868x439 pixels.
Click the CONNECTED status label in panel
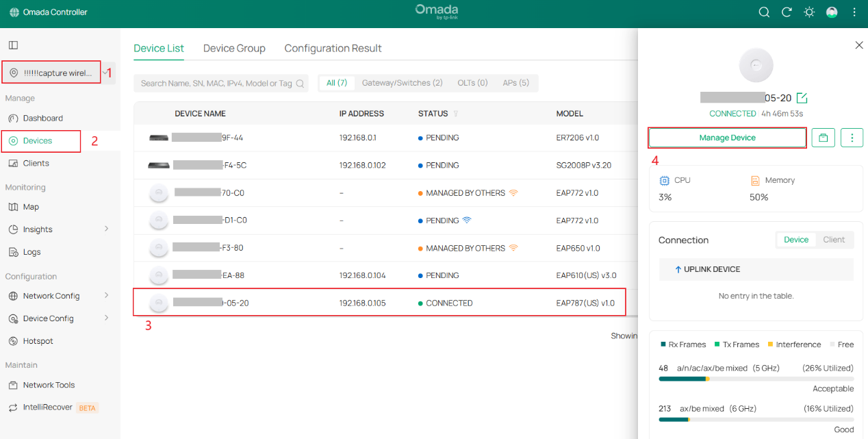click(732, 114)
